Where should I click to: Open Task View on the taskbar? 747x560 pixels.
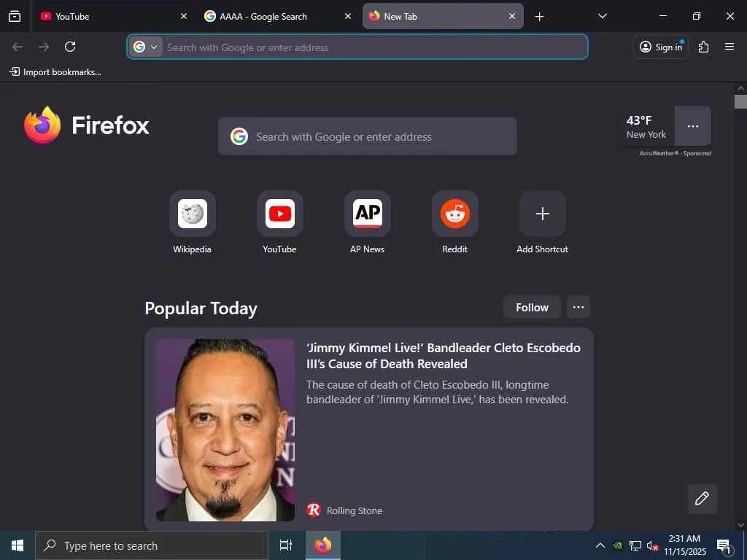[x=285, y=545]
